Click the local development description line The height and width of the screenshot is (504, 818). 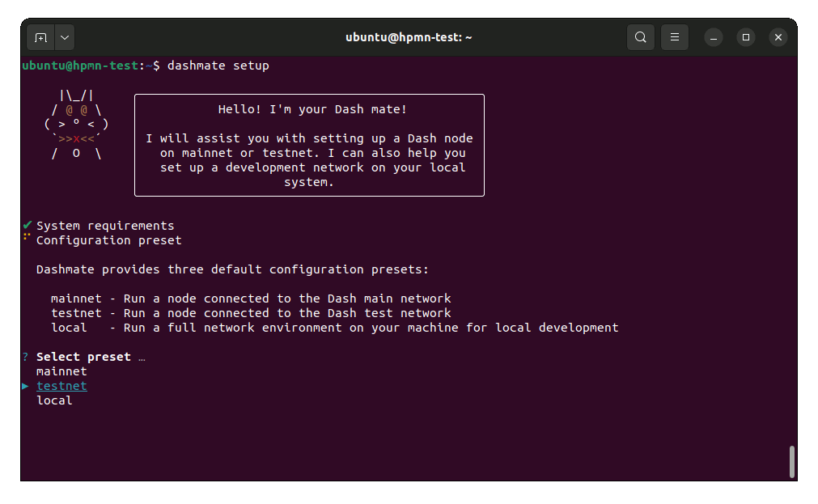pyautogui.click(x=334, y=328)
